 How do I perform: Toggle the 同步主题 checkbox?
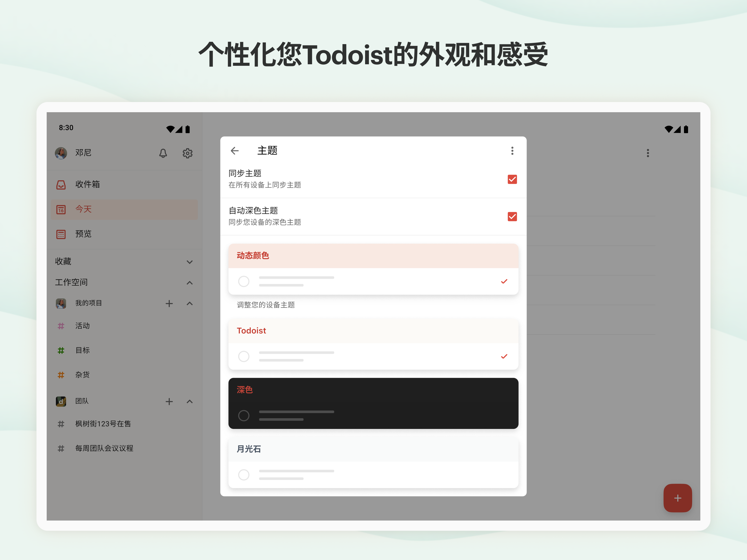(512, 179)
